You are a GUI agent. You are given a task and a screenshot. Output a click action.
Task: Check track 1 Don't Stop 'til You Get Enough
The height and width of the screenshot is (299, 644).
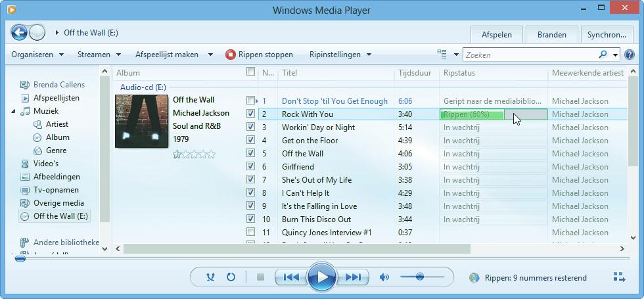coord(250,100)
